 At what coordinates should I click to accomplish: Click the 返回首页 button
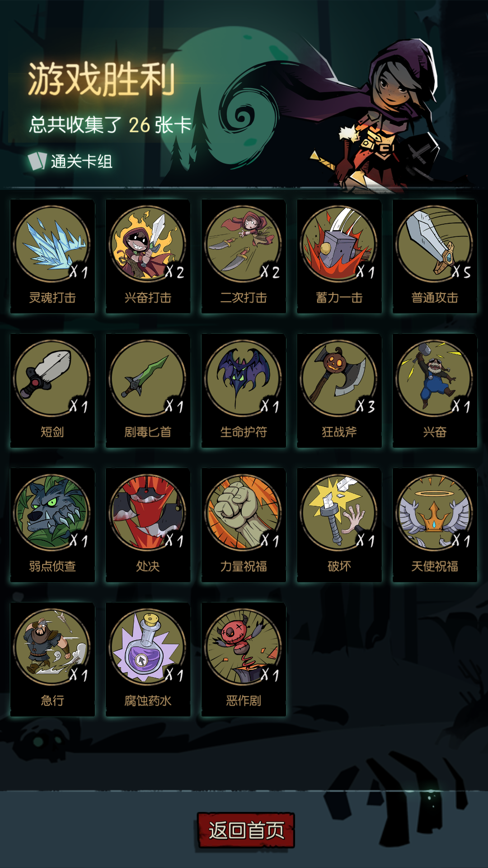(x=246, y=830)
